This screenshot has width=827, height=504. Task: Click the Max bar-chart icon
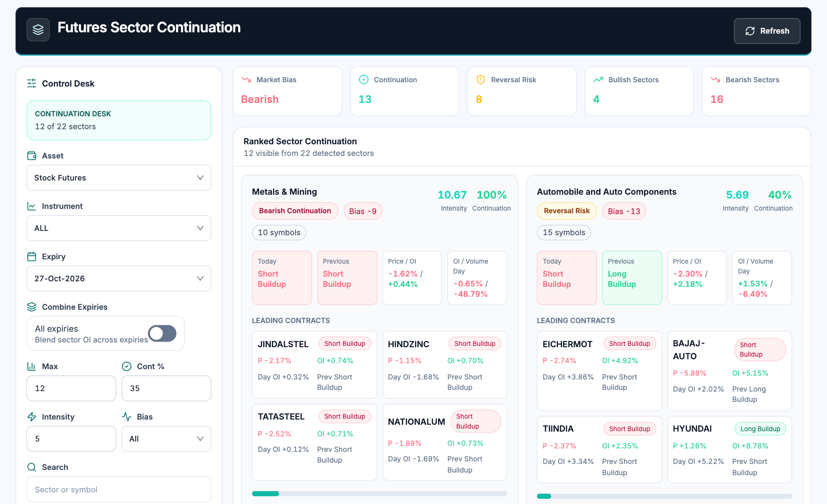click(32, 366)
